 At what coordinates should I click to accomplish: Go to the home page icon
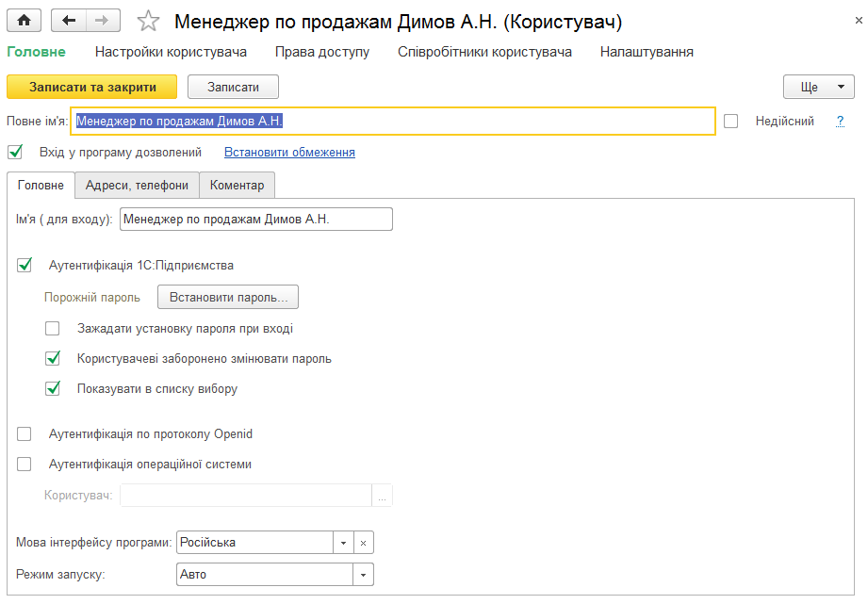[24, 21]
